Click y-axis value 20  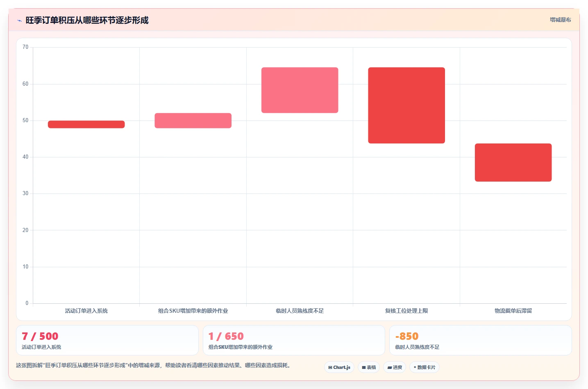25,230
